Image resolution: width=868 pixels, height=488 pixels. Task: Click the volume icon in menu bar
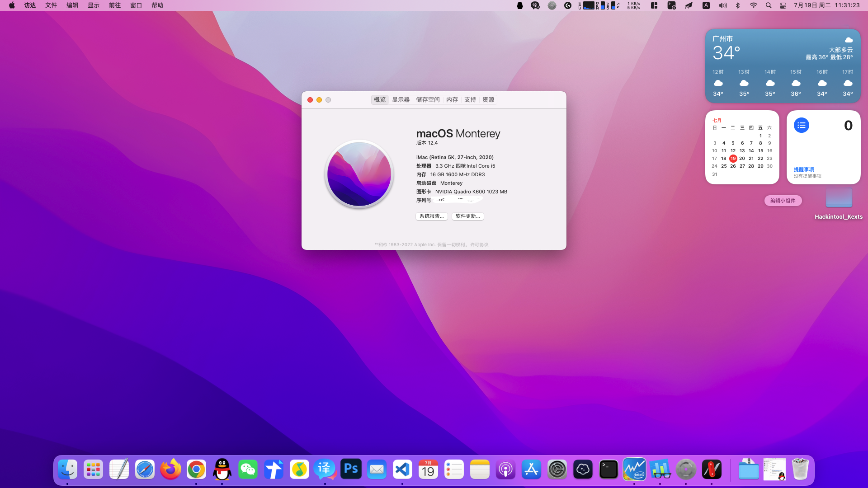click(x=723, y=5)
